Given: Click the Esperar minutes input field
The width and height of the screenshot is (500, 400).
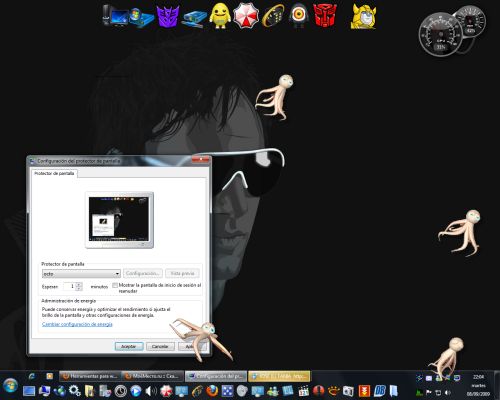Looking at the screenshot, I should click(69, 286).
